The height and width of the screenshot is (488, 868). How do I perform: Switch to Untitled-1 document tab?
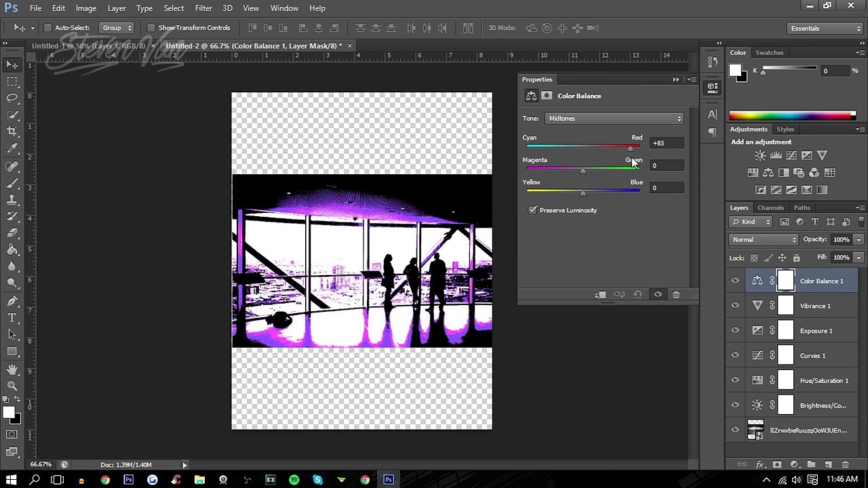pos(89,45)
